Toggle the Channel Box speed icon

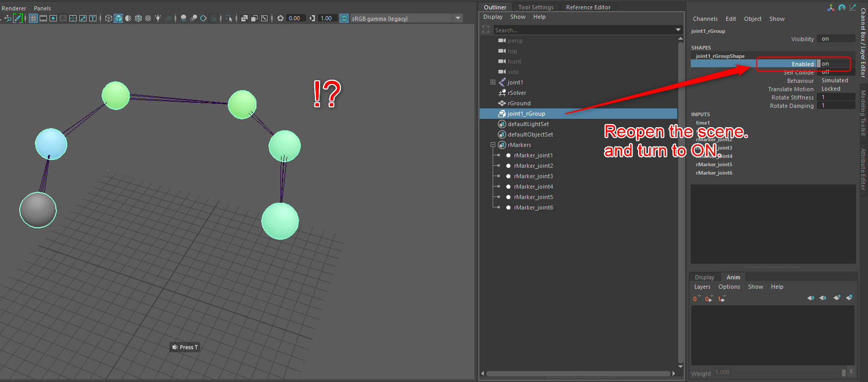tap(842, 7)
